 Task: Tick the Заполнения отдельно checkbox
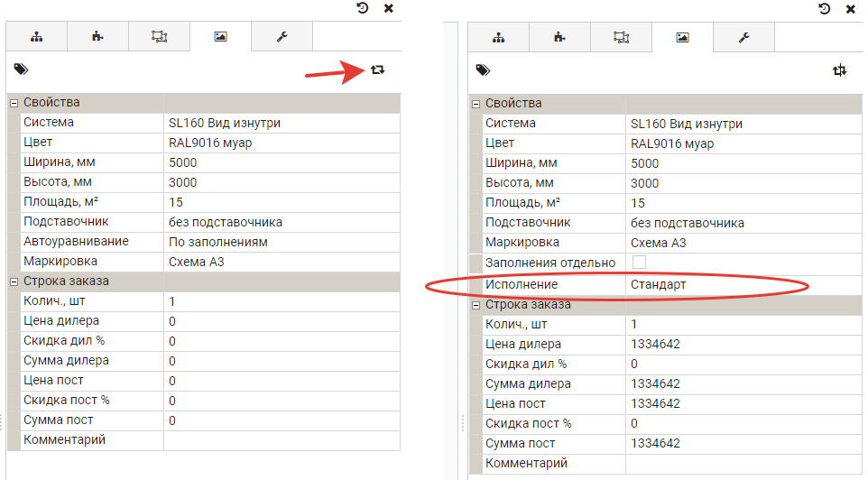(639, 262)
